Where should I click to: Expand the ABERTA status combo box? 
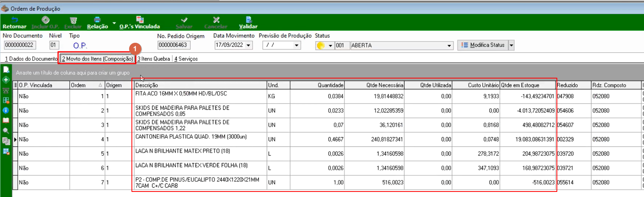click(x=449, y=46)
